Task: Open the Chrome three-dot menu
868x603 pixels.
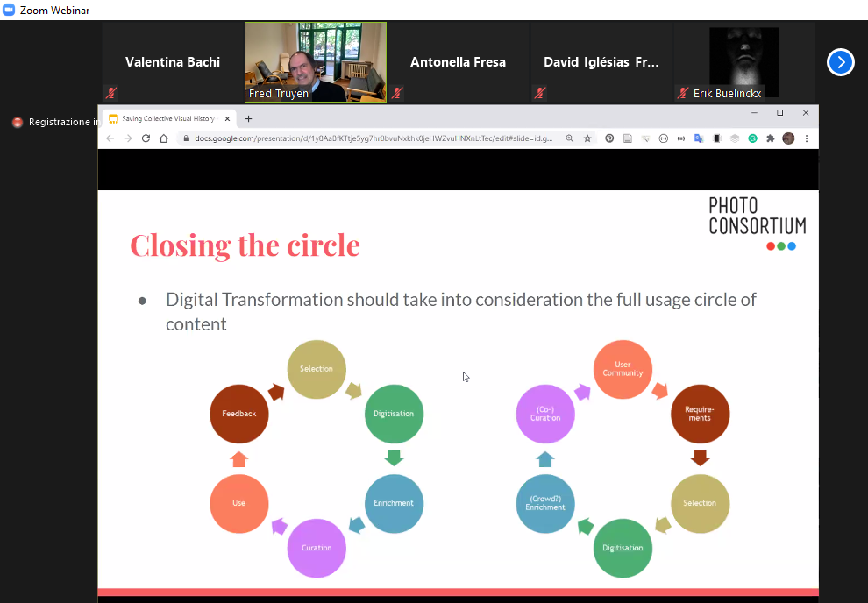Action: [807, 138]
